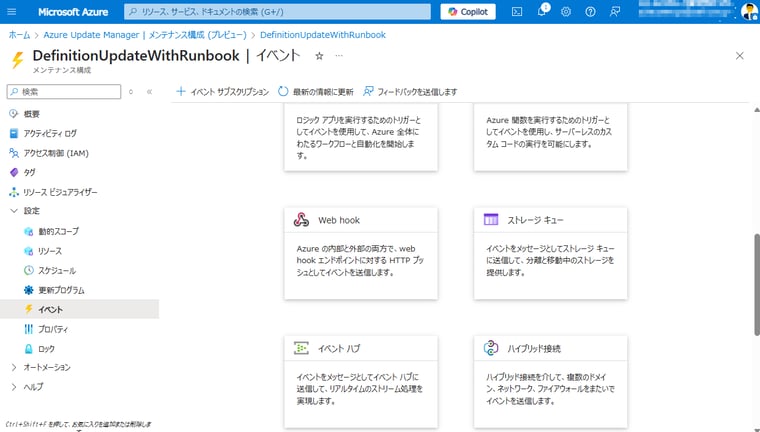Select イベント in the sidebar
Viewport: 760px width, 432px height.
click(79, 309)
